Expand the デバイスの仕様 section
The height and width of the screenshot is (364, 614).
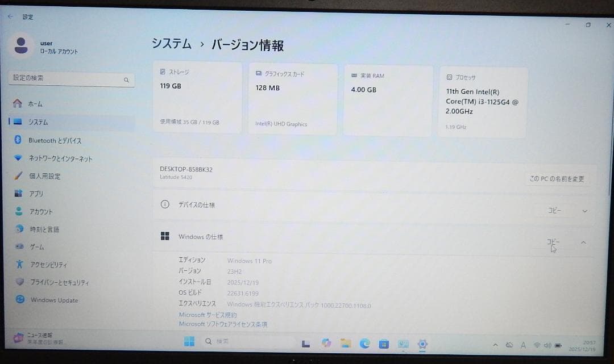point(584,211)
